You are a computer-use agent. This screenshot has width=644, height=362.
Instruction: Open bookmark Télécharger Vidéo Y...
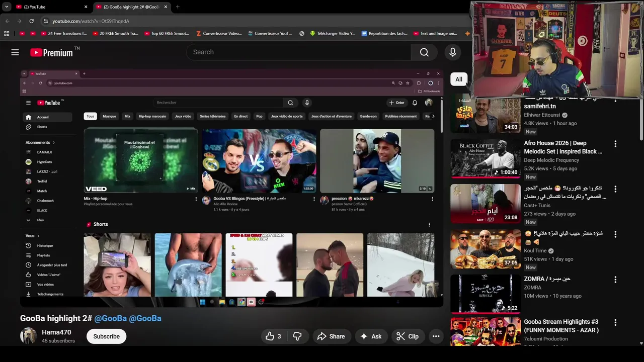333,34
